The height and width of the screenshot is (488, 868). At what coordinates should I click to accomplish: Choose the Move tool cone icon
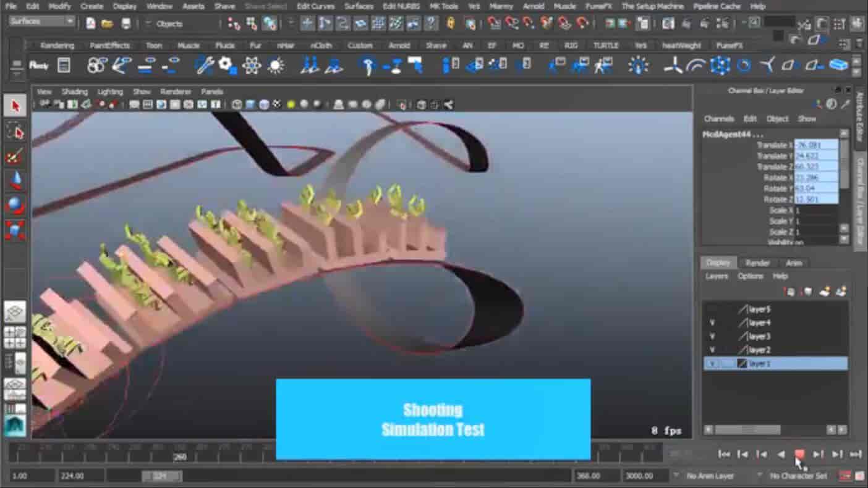point(15,180)
